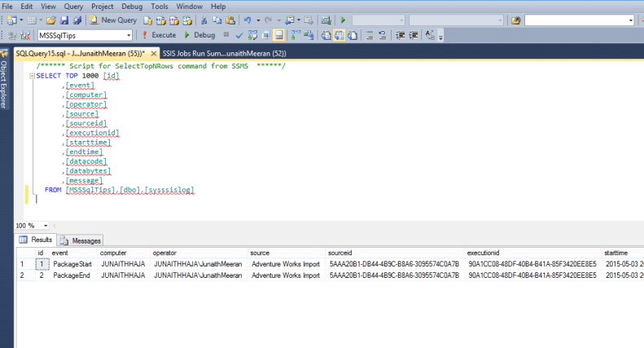Screen dimensions: 644x348
Task: Switch to the Messages tab
Action: (81, 240)
